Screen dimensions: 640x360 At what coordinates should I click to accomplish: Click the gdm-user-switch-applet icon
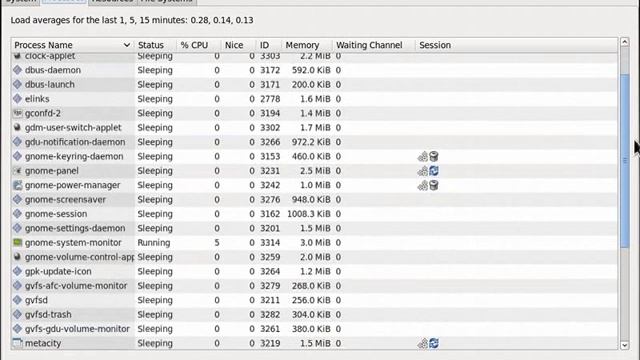coord(17,128)
